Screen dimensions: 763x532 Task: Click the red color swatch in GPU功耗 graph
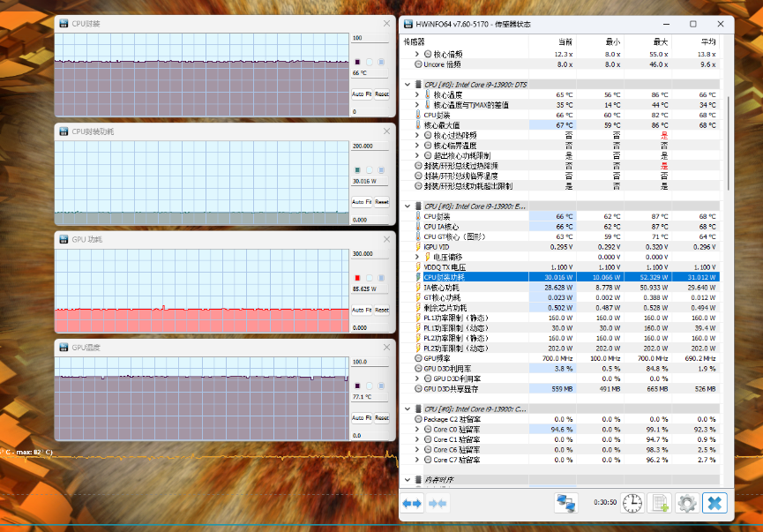pyautogui.click(x=357, y=277)
